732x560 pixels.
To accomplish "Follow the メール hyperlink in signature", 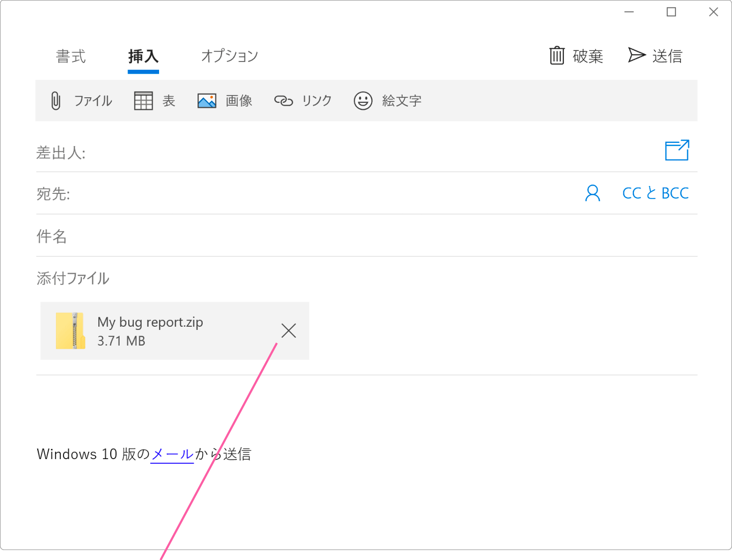I will coord(172,454).
